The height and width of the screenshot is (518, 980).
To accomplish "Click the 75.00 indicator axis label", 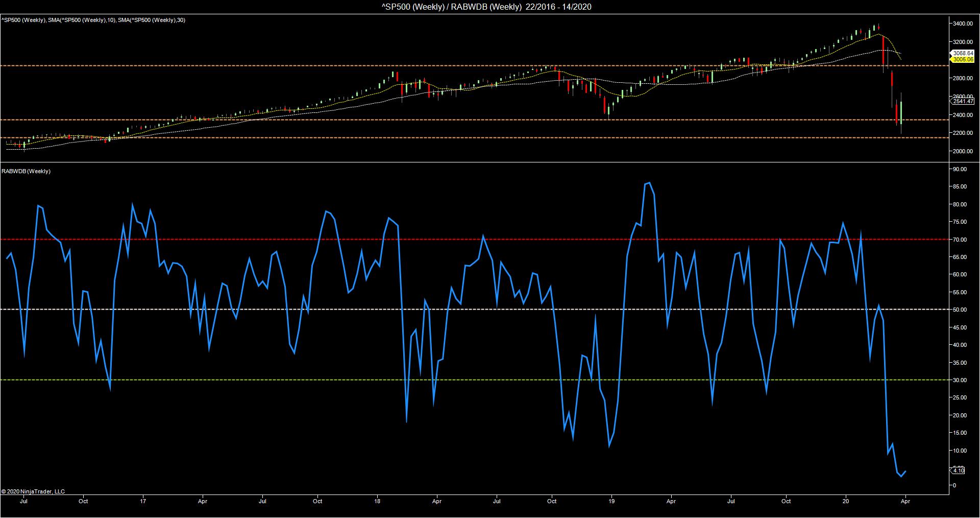I will tap(960, 222).
